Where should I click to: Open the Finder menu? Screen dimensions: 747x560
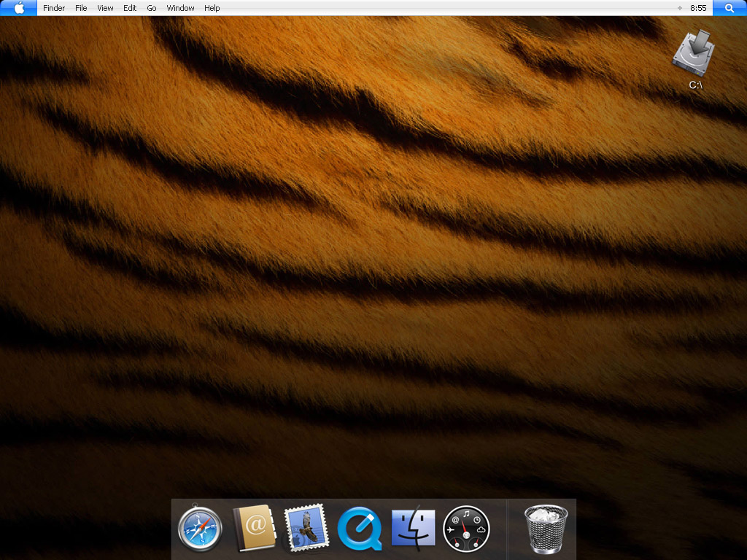click(x=54, y=8)
